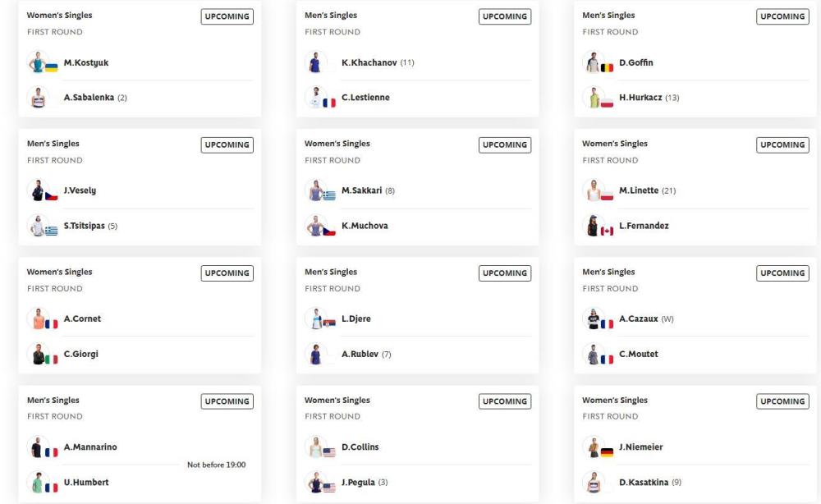Click D.Goffin's Belgian flag icon
This screenshot has width=821, height=504.
tap(607, 67)
